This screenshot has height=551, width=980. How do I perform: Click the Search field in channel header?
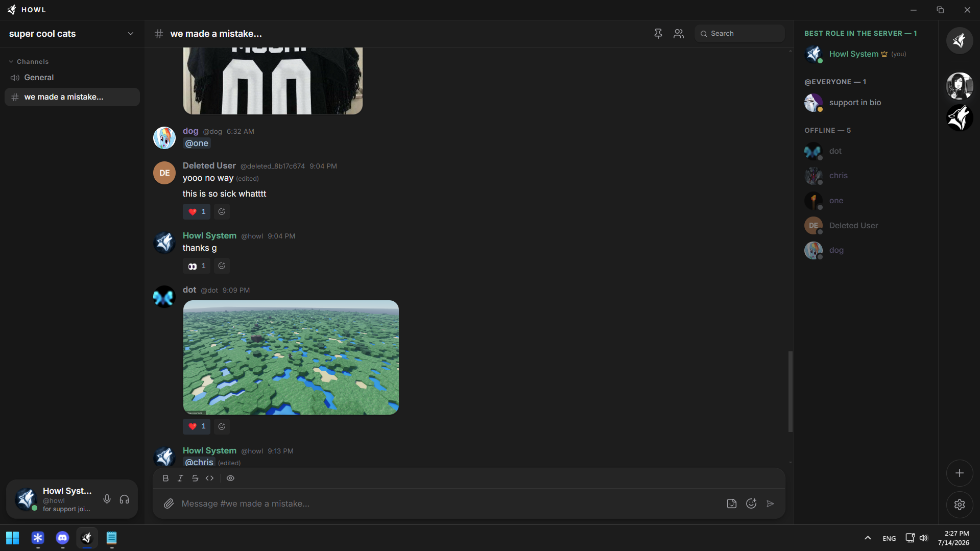[x=739, y=34]
